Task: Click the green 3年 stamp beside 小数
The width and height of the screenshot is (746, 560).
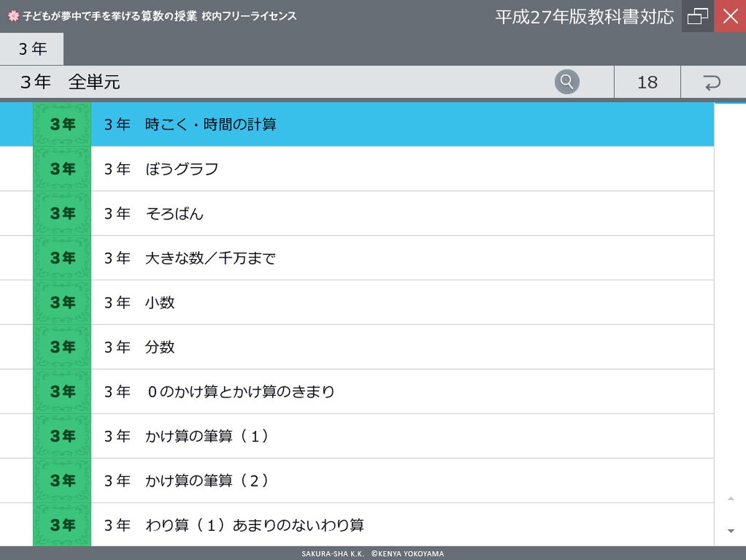Action: click(x=61, y=302)
